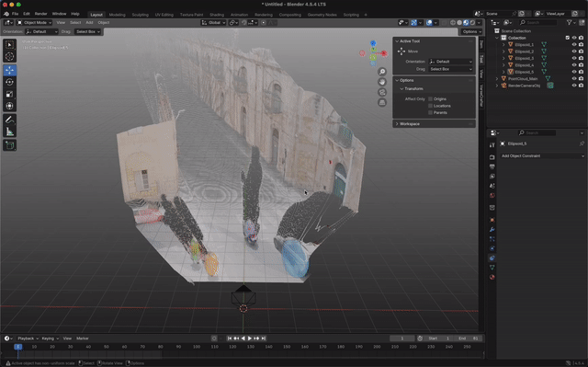Open the World properties tab
This screenshot has width=588, height=367.
492,196
